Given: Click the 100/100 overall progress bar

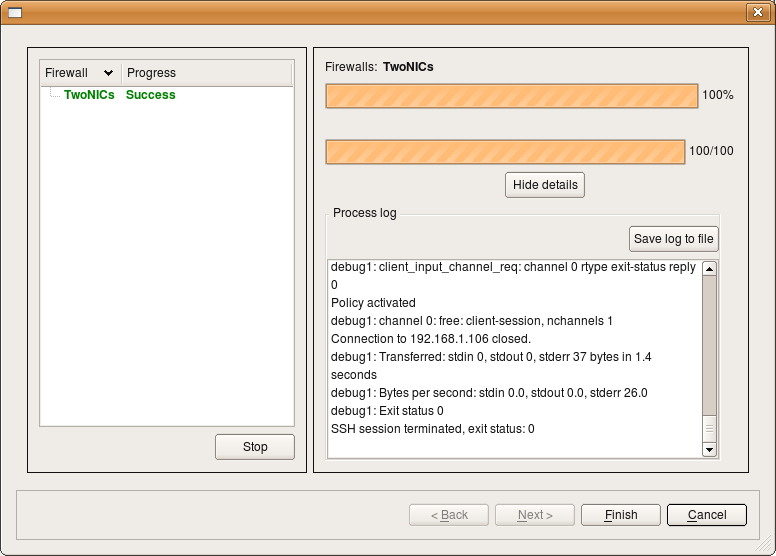Looking at the screenshot, I should click(505, 152).
